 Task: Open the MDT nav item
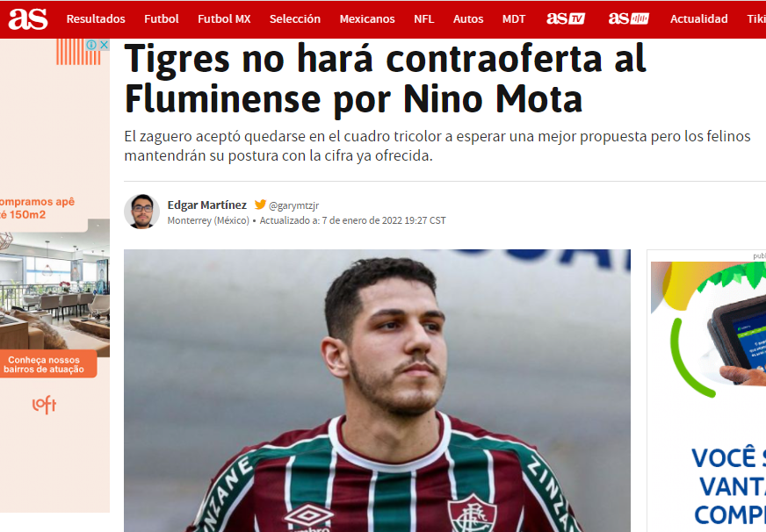pyautogui.click(x=514, y=19)
